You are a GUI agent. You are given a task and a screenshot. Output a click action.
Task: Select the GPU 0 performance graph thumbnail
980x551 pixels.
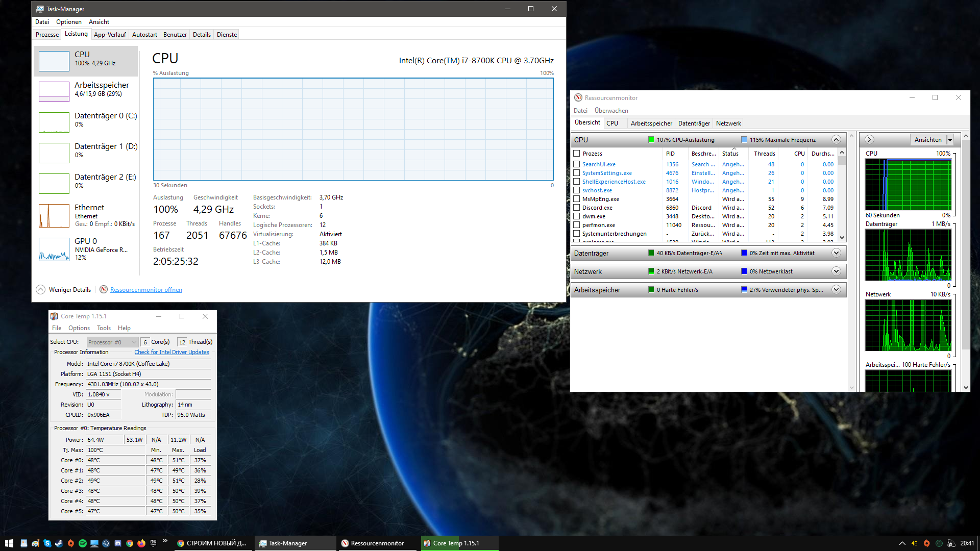pos(54,249)
